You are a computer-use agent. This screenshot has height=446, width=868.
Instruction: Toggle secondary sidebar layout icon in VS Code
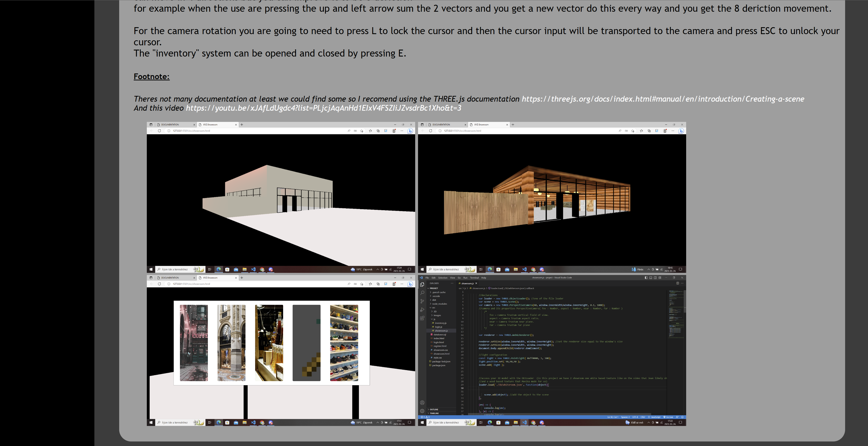[655, 278]
